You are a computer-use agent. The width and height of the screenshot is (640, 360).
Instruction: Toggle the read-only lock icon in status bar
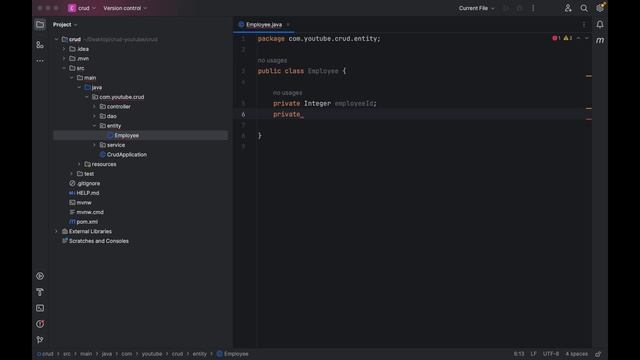598,354
